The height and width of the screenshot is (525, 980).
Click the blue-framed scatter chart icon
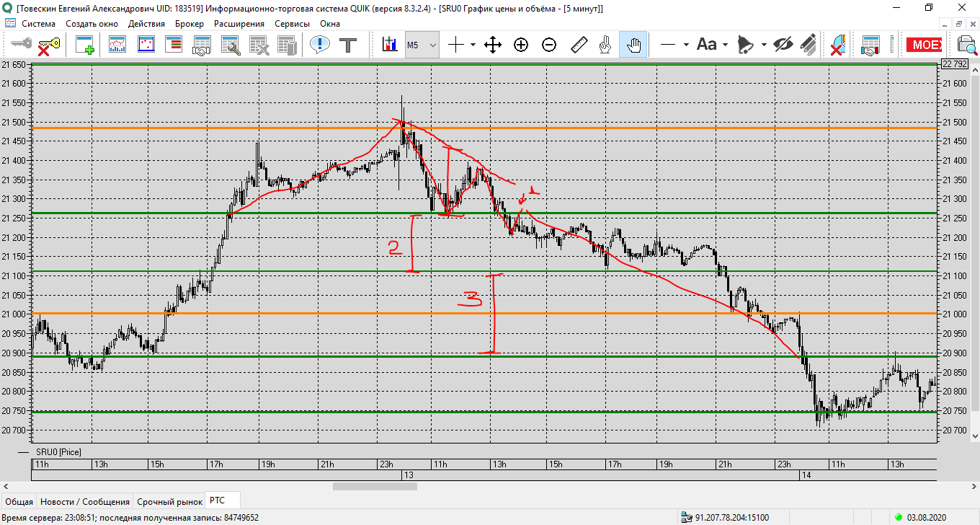point(146,45)
